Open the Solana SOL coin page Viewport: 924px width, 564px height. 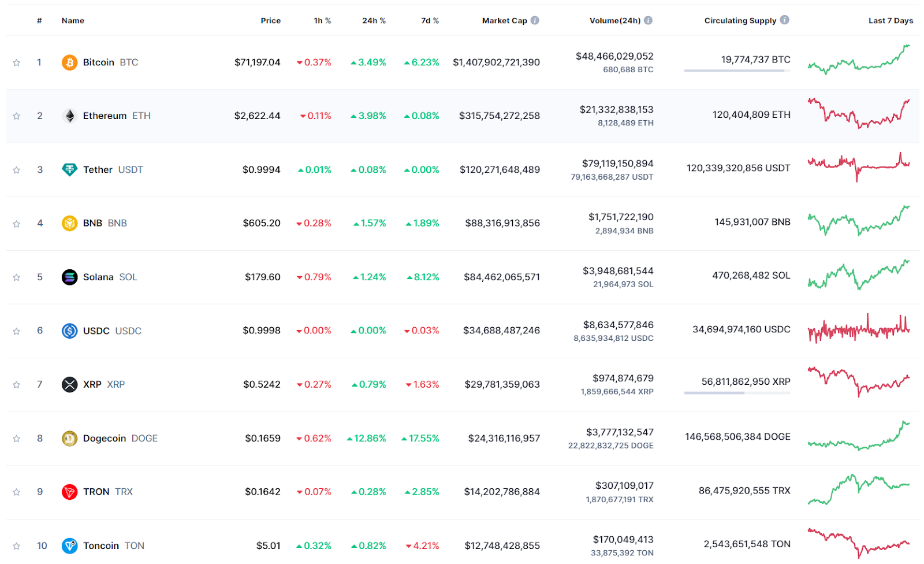click(x=110, y=277)
